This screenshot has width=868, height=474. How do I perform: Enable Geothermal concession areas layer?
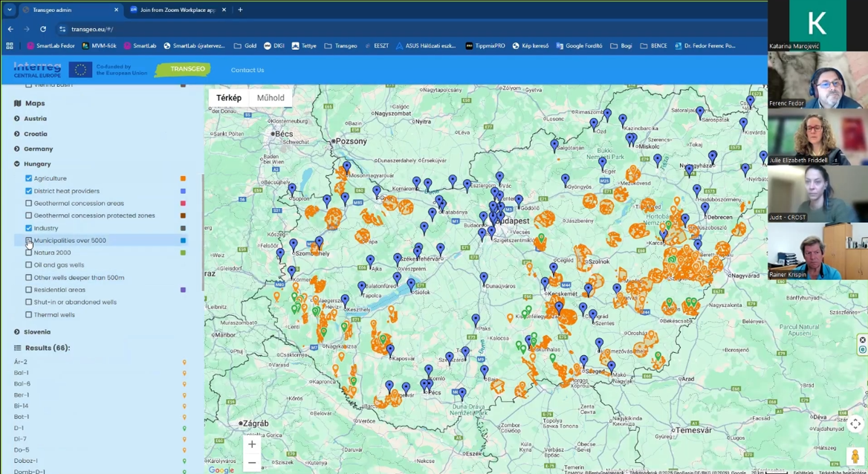[x=29, y=204]
